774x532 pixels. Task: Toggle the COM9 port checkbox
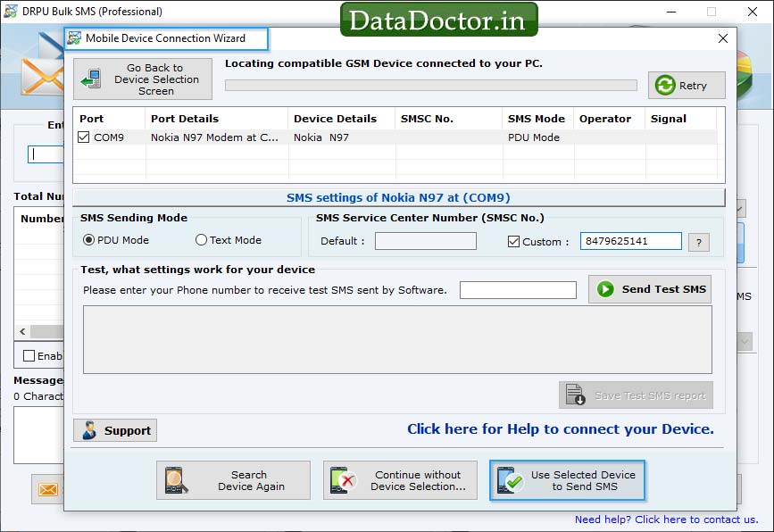(83, 137)
